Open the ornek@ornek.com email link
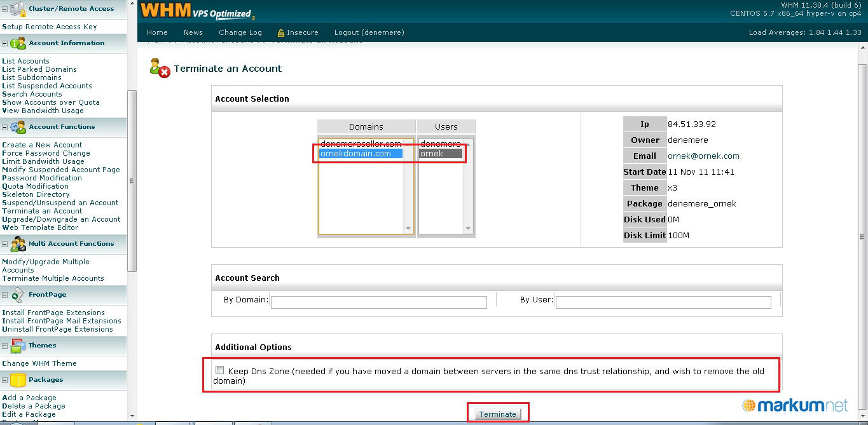Viewport: 868px width, 425px height. [703, 156]
